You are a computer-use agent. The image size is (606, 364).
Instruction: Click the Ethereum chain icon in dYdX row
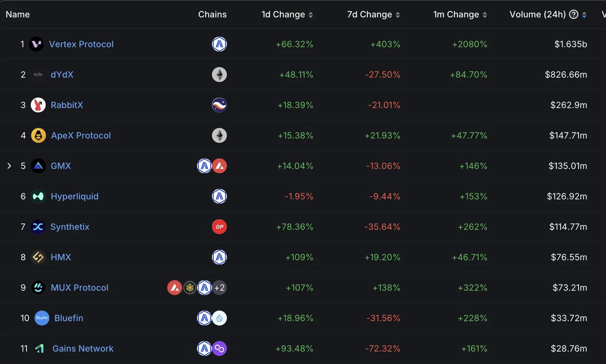point(219,75)
